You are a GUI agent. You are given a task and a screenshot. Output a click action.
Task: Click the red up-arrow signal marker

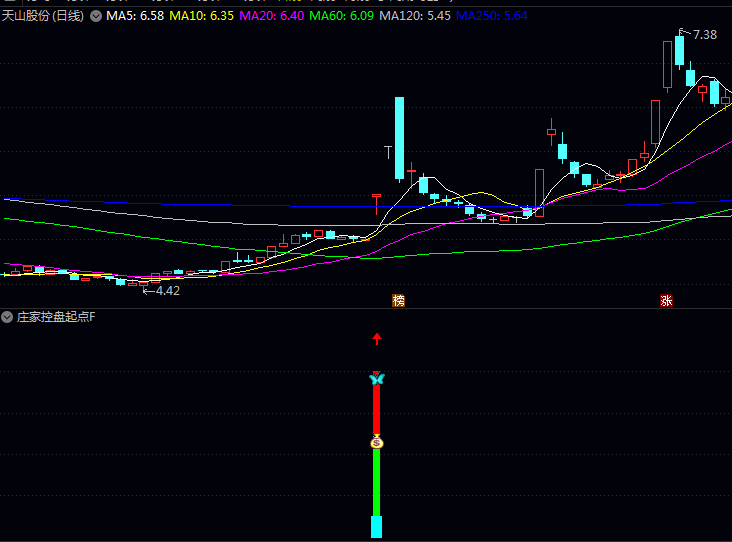pyautogui.click(x=377, y=339)
